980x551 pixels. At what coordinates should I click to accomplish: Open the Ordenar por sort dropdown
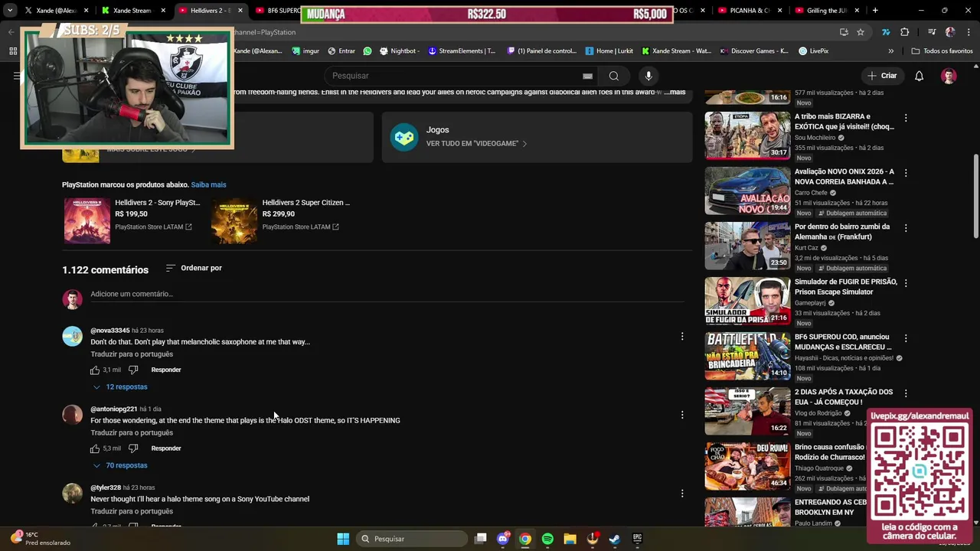(194, 268)
